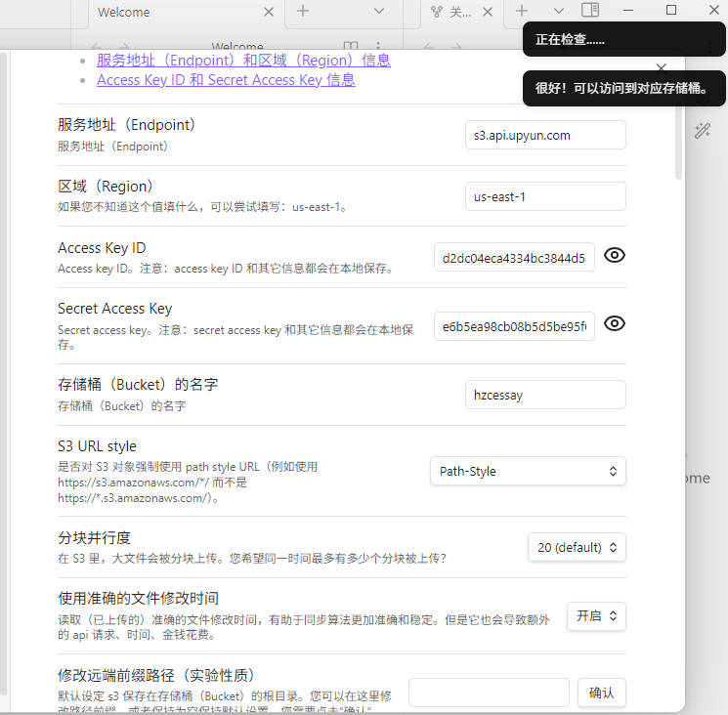This screenshot has height=715, width=728.
Task: Click the Secret Access Key input field
Action: coord(514,326)
